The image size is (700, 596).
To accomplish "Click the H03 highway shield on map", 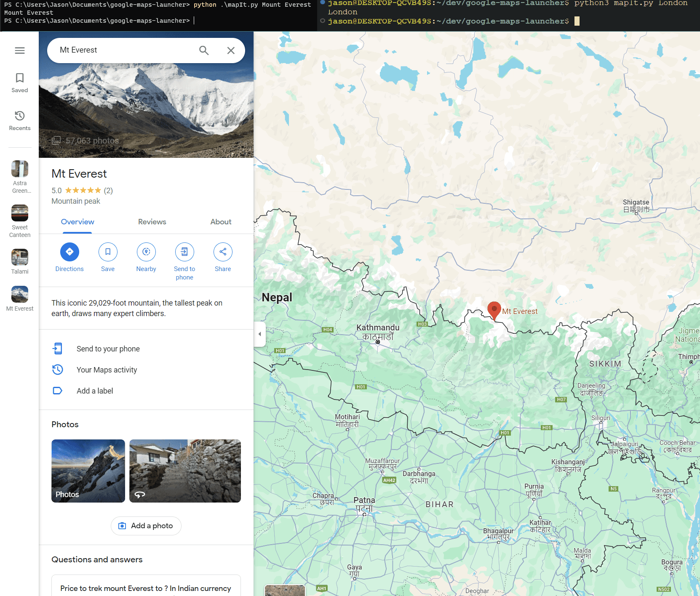I will pos(422,324).
